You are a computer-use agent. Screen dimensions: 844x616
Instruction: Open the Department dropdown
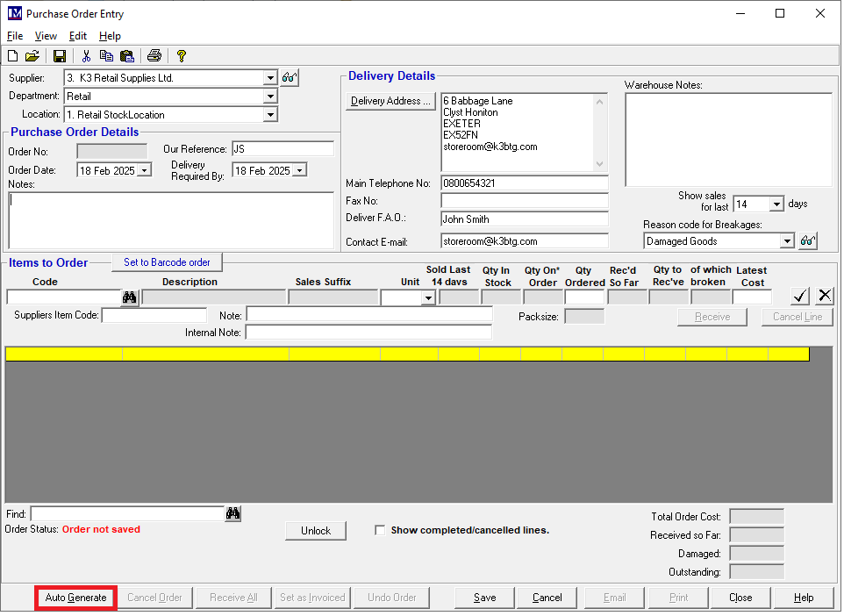coord(270,97)
